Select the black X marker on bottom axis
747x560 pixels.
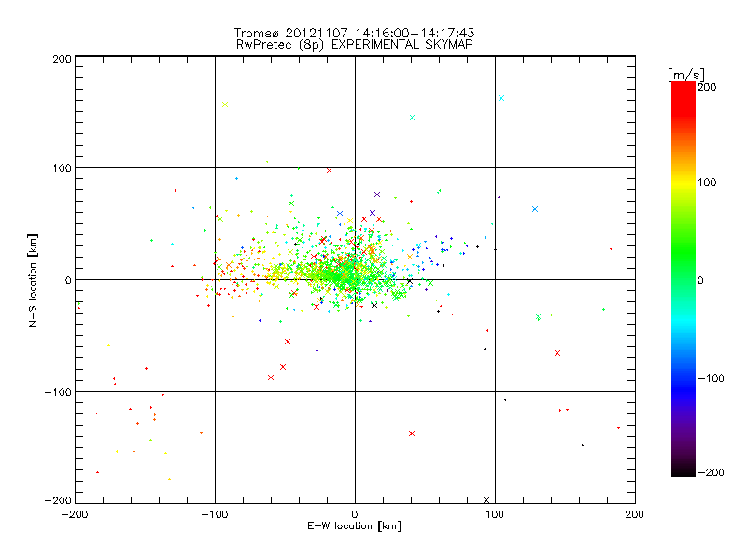click(x=486, y=500)
